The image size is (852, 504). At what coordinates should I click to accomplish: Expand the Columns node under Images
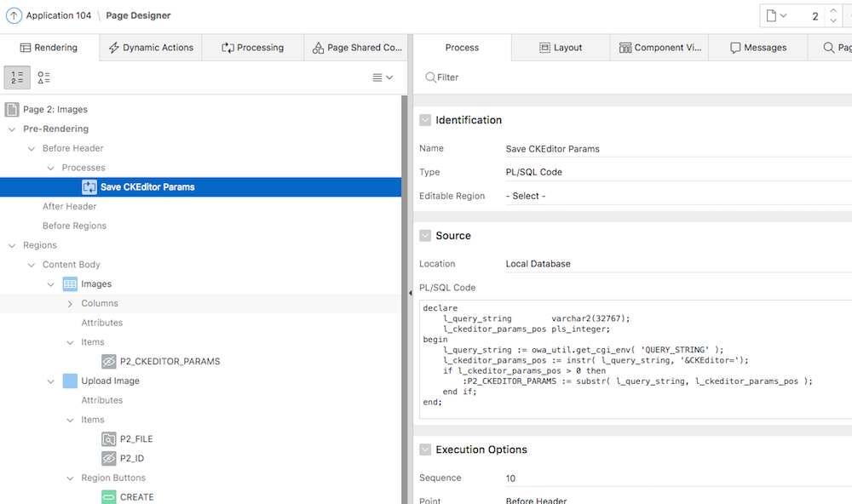point(70,303)
